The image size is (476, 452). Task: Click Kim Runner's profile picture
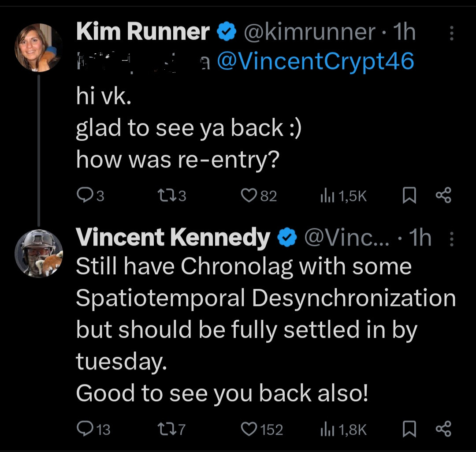click(x=39, y=47)
